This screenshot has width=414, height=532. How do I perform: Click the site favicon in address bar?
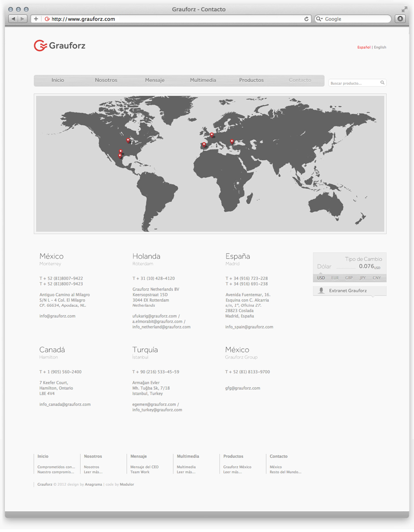tap(47, 19)
